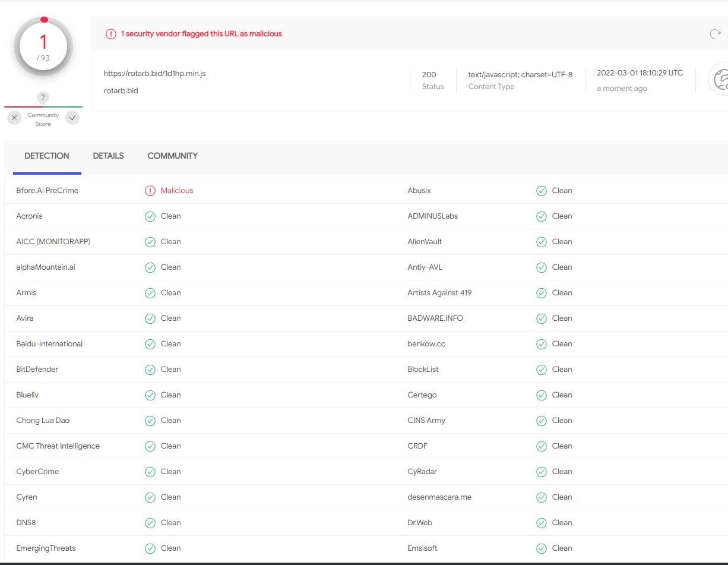Click the Clean verdict for Baidu-International
Screen dimensions: 728x565
click(171, 344)
